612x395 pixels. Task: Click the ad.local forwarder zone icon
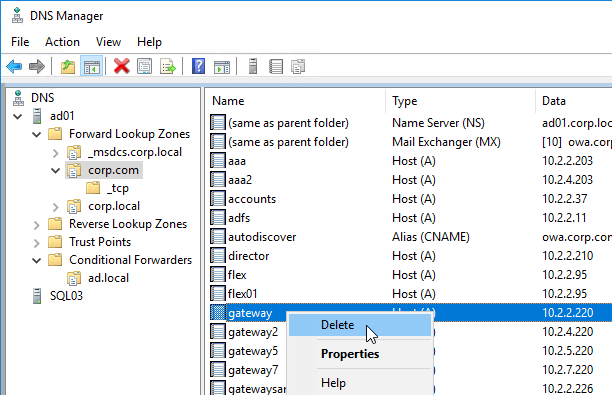(x=74, y=278)
